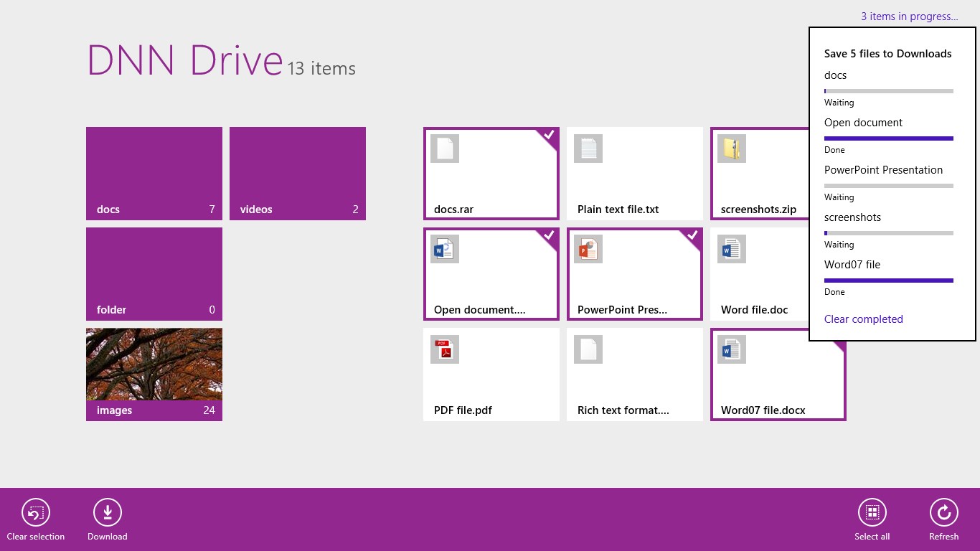Click 'Word07 file' entry in the progress panel
This screenshot has height=551, width=980.
click(x=852, y=265)
